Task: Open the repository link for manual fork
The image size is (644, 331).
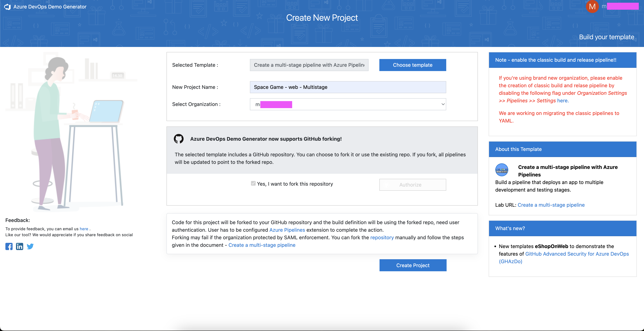Action: coord(382,237)
